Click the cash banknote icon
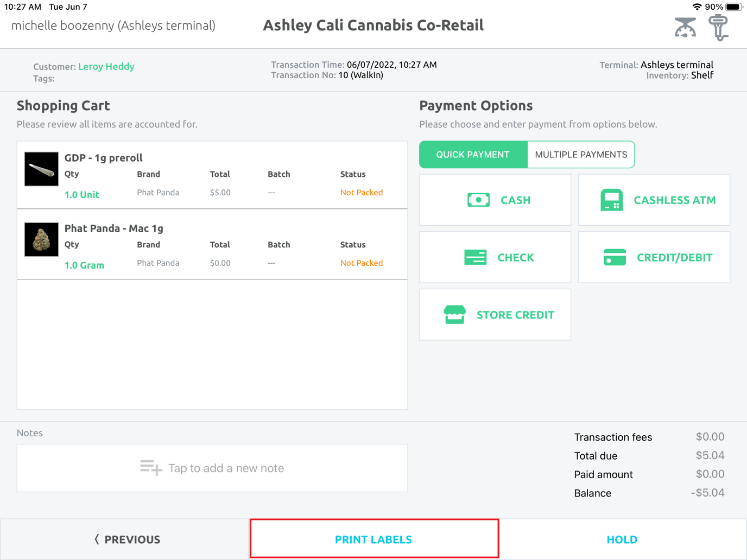747x560 pixels. click(478, 200)
